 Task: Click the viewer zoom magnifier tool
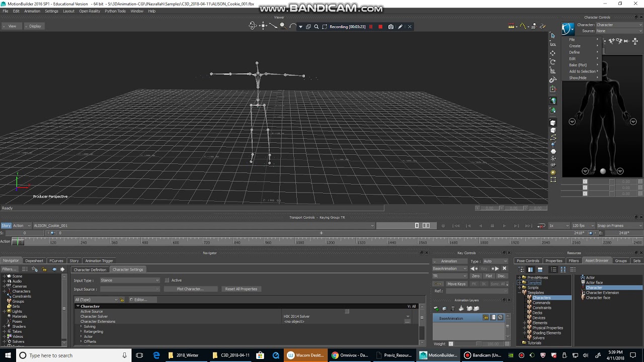[282, 26]
